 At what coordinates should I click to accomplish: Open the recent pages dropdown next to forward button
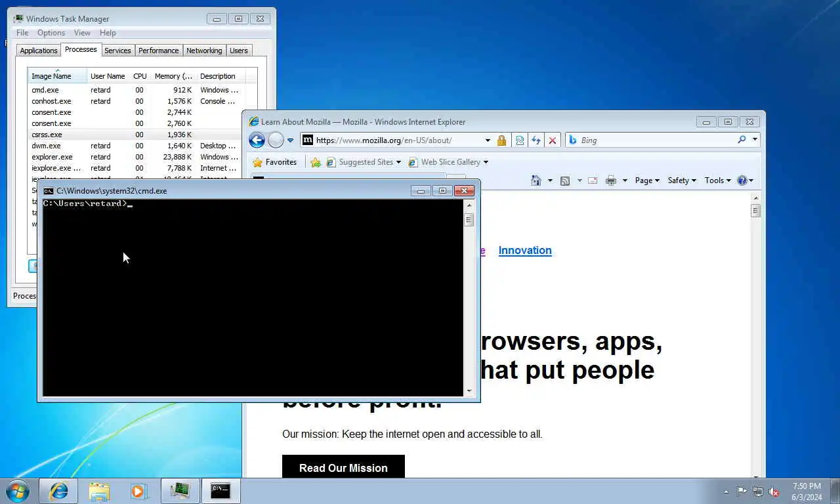coord(291,140)
